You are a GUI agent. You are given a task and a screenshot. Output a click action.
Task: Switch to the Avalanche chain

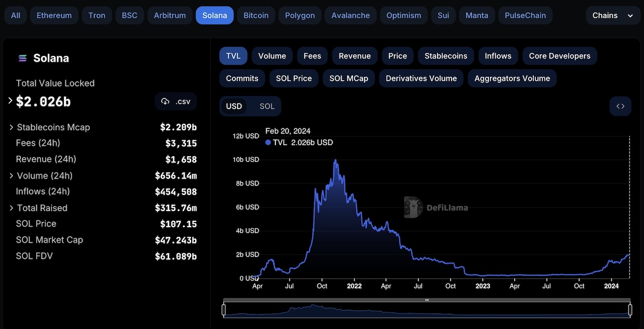[351, 15]
